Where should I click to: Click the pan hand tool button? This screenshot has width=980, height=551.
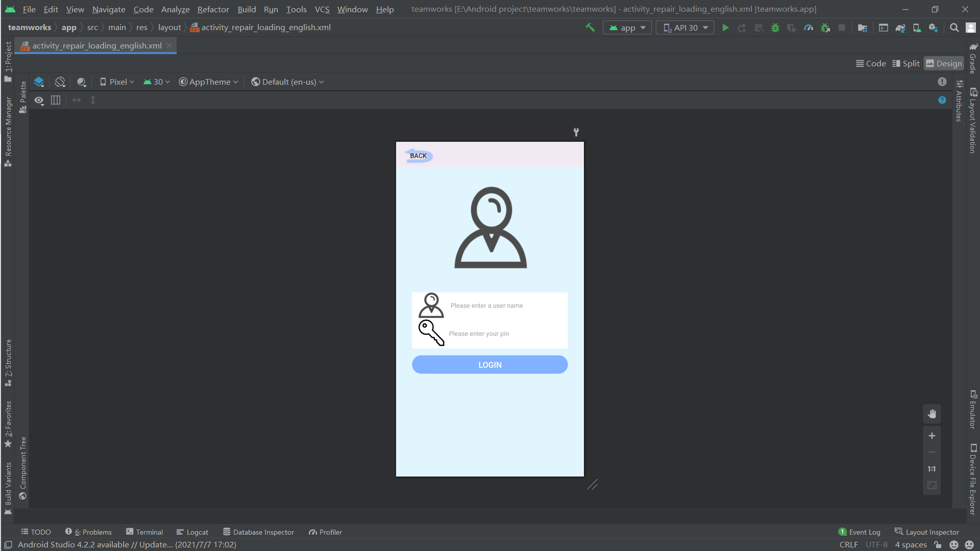coord(932,414)
